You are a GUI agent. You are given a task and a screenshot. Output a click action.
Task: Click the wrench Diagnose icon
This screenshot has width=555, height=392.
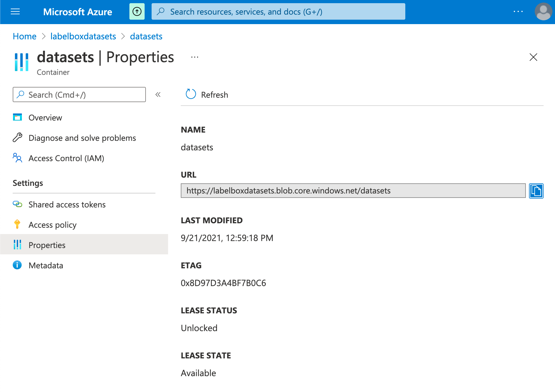pos(17,137)
